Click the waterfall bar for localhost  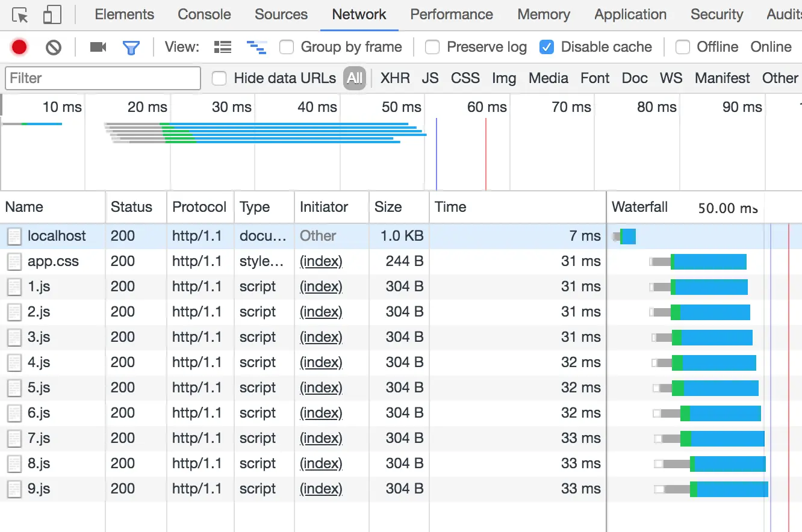click(624, 237)
